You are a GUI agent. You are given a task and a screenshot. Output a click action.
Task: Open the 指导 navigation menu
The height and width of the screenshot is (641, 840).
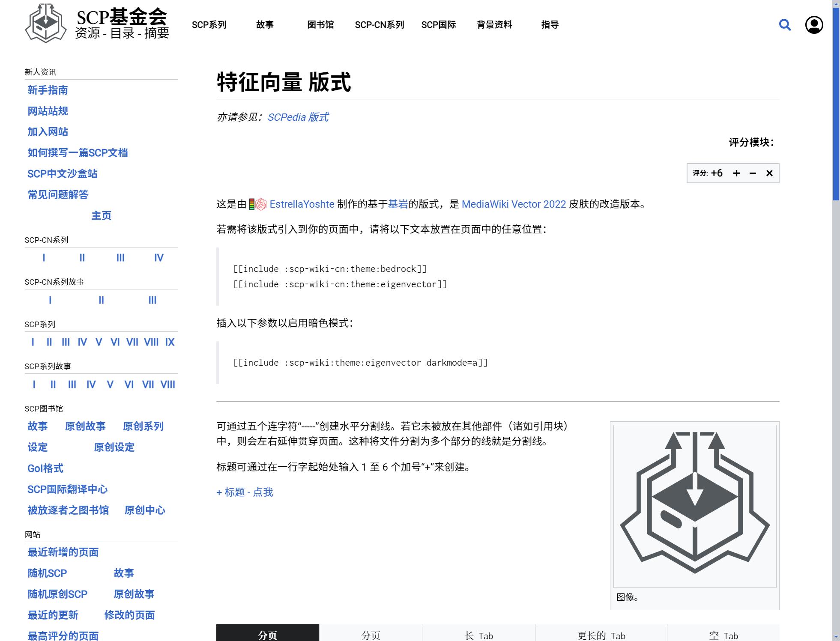point(550,25)
